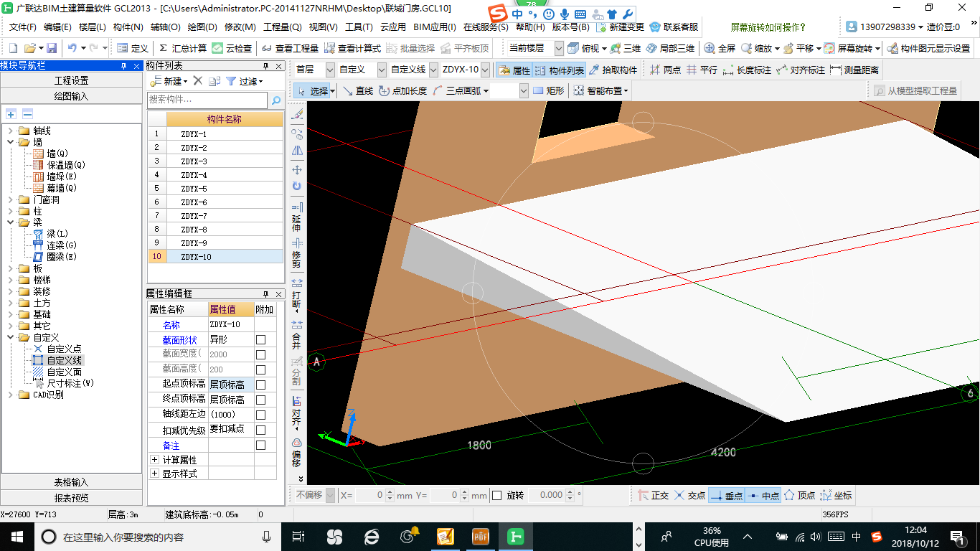The width and height of the screenshot is (980, 551).
Task: Open the 文件(F) menu
Action: pyautogui.click(x=23, y=27)
